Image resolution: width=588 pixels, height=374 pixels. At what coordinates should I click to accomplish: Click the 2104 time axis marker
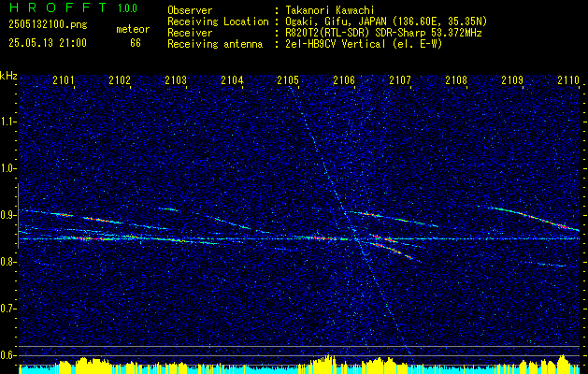coord(232,79)
